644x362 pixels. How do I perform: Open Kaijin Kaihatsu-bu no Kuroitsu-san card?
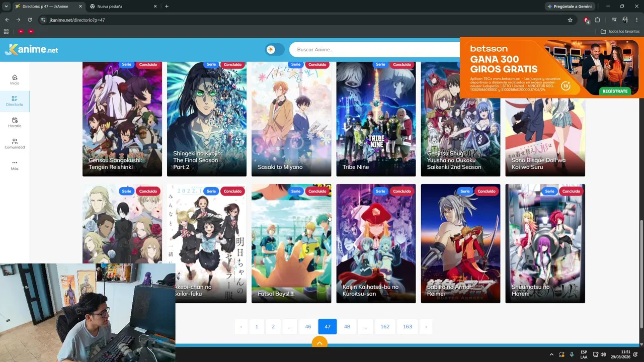(x=376, y=243)
